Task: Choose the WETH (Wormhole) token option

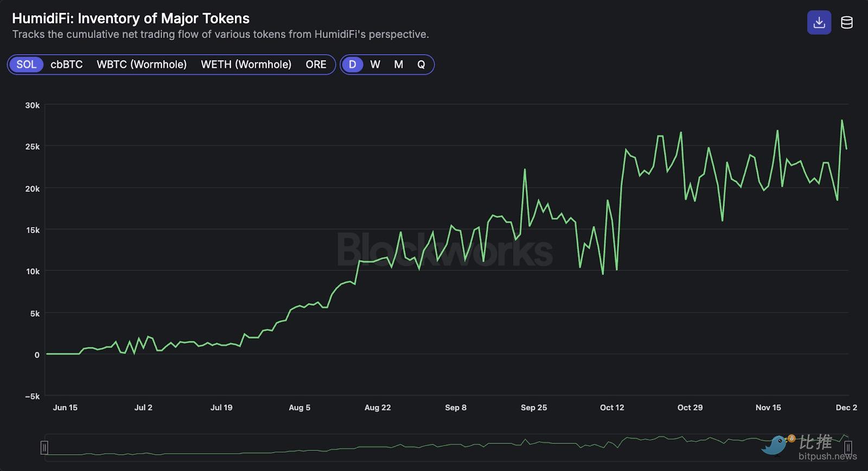Action: 246,64
